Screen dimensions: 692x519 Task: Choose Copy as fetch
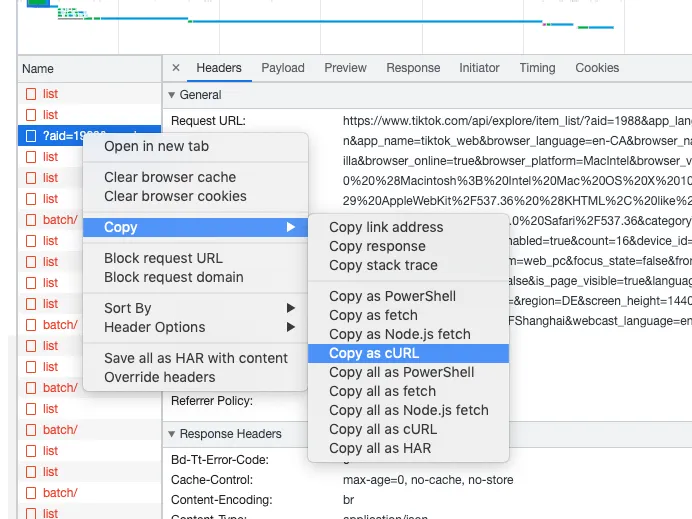pos(408,315)
